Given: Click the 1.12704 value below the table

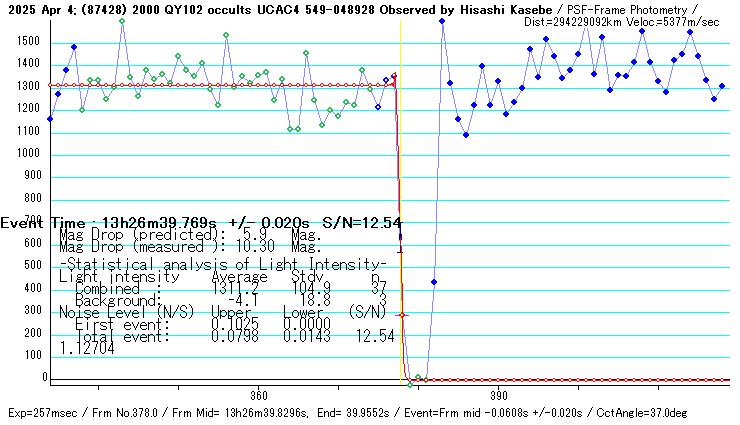Looking at the screenshot, I should click(x=86, y=350).
